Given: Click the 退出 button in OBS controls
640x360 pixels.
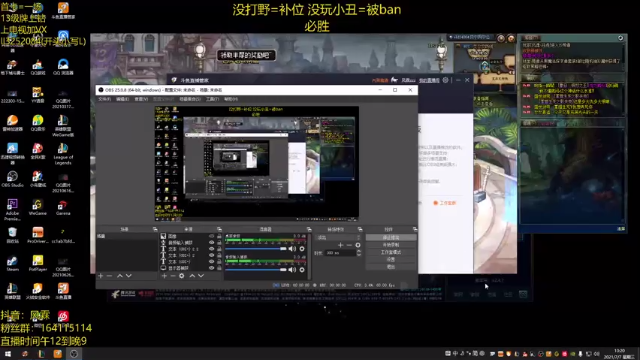Looking at the screenshot, I should point(391,267).
